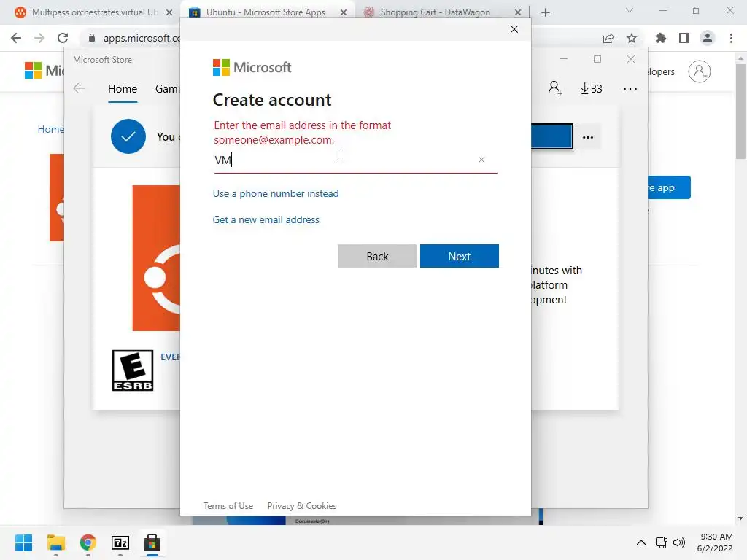This screenshot has width=747, height=560.
Task: Click the Back button
Action: point(377,256)
